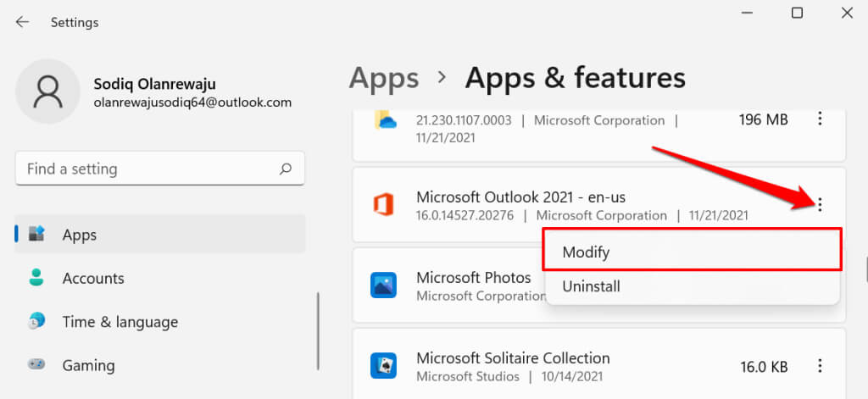The image size is (868, 399).
Task: Open the Accounts settings section
Action: [x=93, y=278]
